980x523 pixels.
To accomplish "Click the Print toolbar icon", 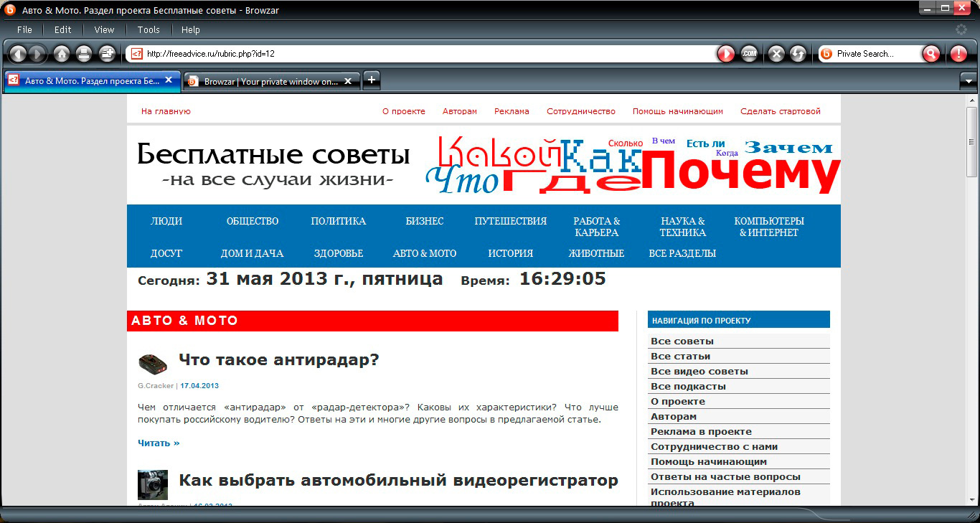I will click(x=84, y=54).
